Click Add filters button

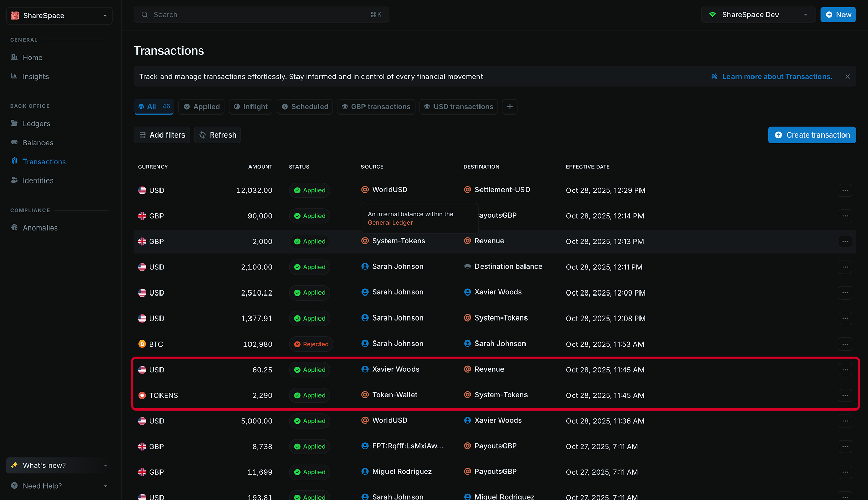pyautogui.click(x=162, y=135)
